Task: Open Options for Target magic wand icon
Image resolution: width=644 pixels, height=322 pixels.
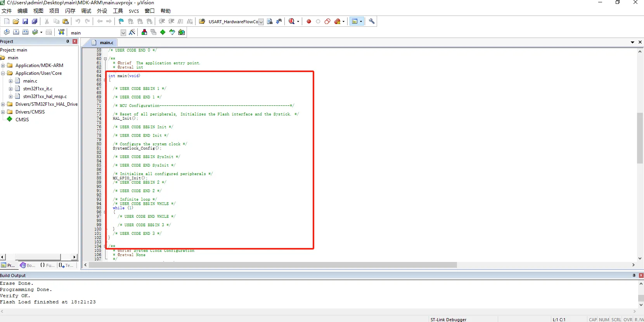Action: click(132, 32)
